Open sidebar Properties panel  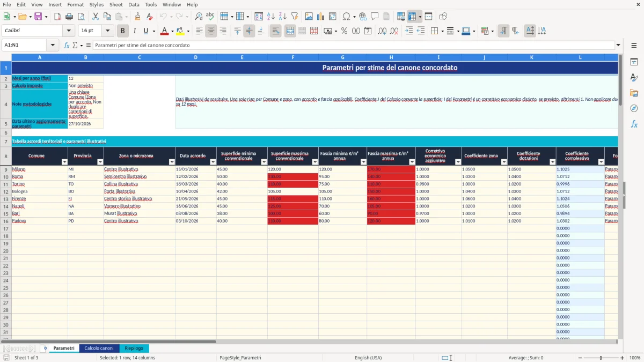pos(634,62)
